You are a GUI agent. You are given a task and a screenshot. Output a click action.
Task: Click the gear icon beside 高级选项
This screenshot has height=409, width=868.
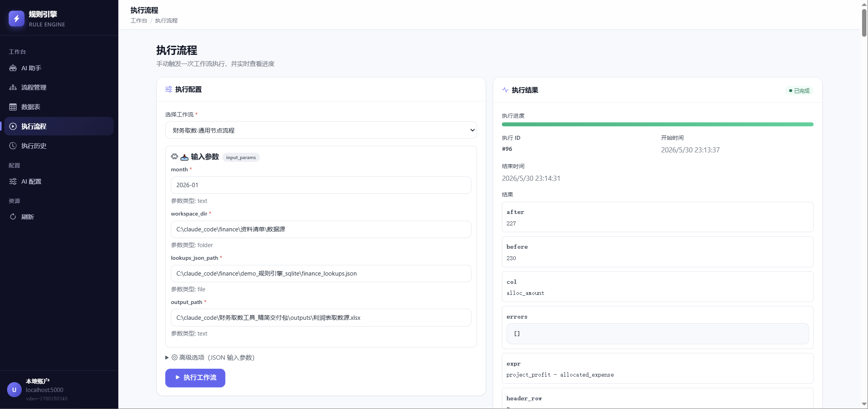(x=174, y=357)
